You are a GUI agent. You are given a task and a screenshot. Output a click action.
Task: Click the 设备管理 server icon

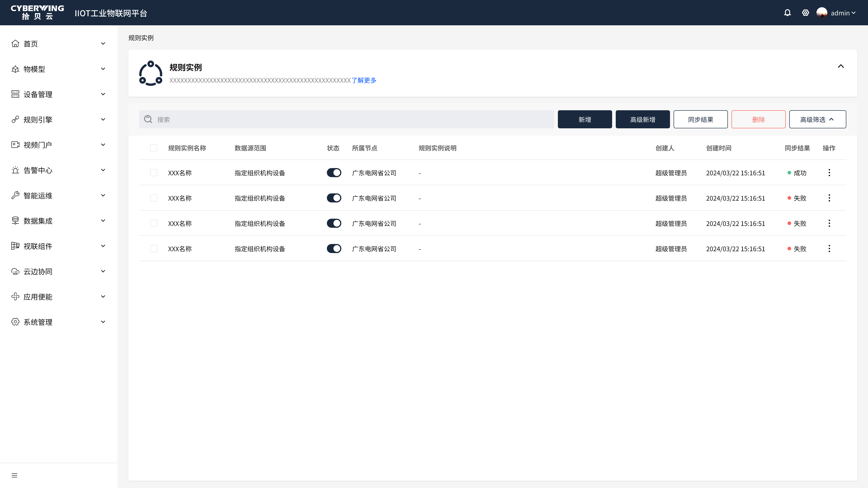(x=15, y=94)
